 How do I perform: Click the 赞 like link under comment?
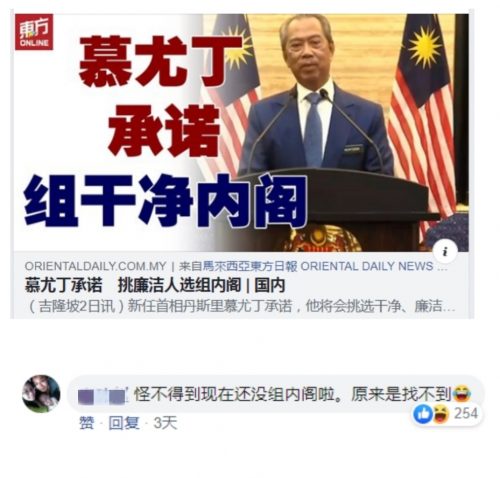coord(87,423)
